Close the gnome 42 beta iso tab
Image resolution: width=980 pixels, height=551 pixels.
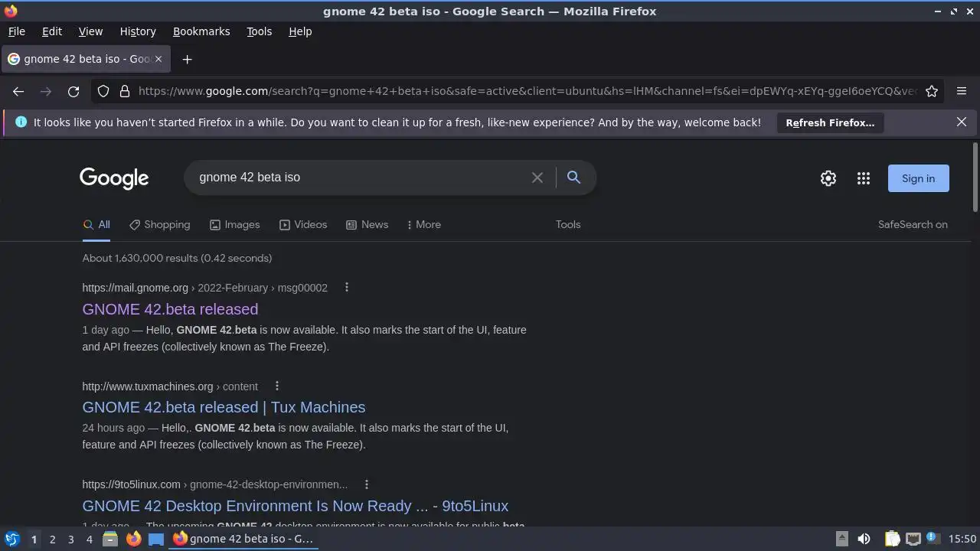(158, 59)
